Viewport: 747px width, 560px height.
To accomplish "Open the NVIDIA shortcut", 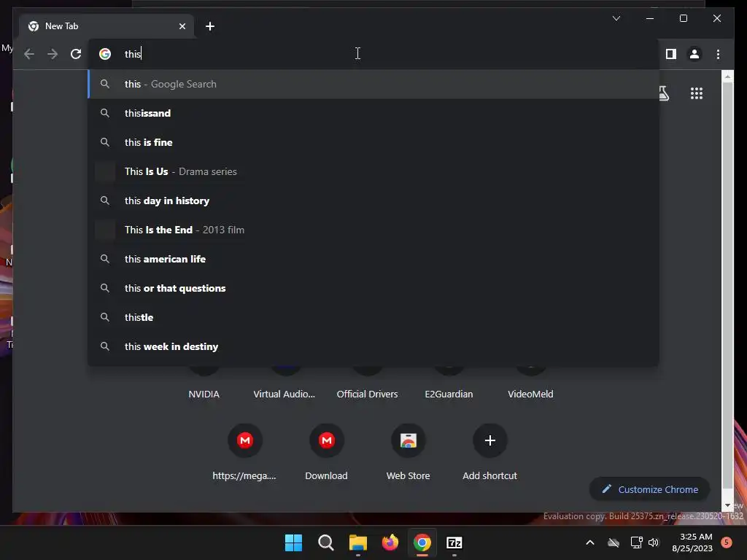I will point(204,394).
